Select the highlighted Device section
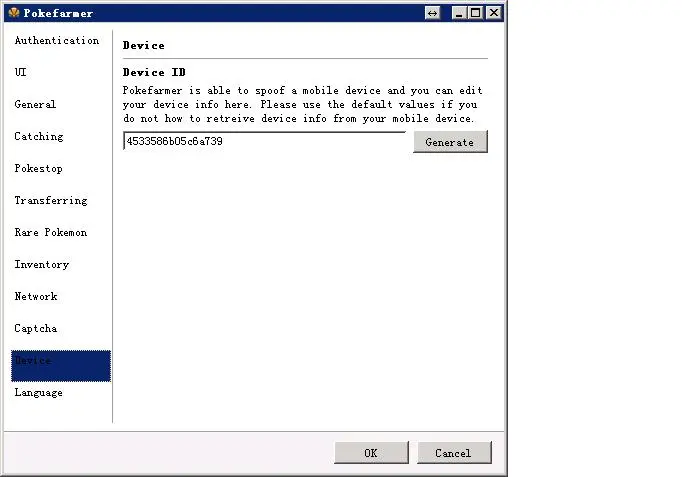This screenshot has width=682, height=477. [61, 366]
